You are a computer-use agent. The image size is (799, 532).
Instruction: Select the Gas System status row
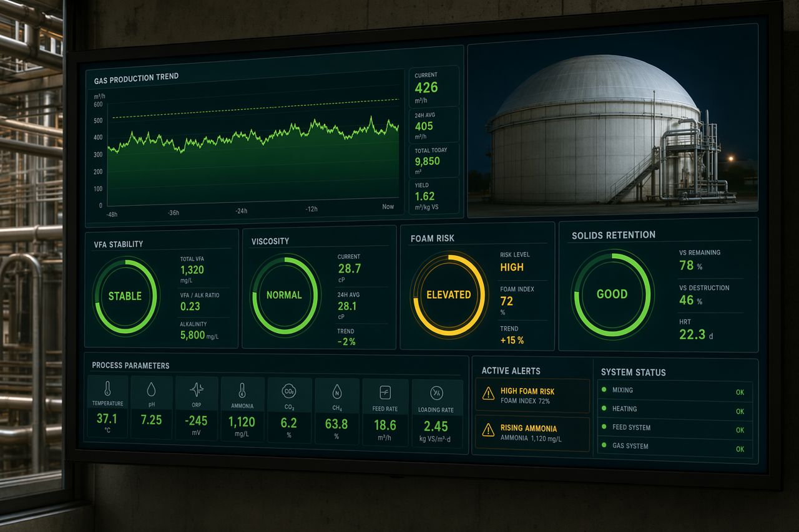[675, 447]
